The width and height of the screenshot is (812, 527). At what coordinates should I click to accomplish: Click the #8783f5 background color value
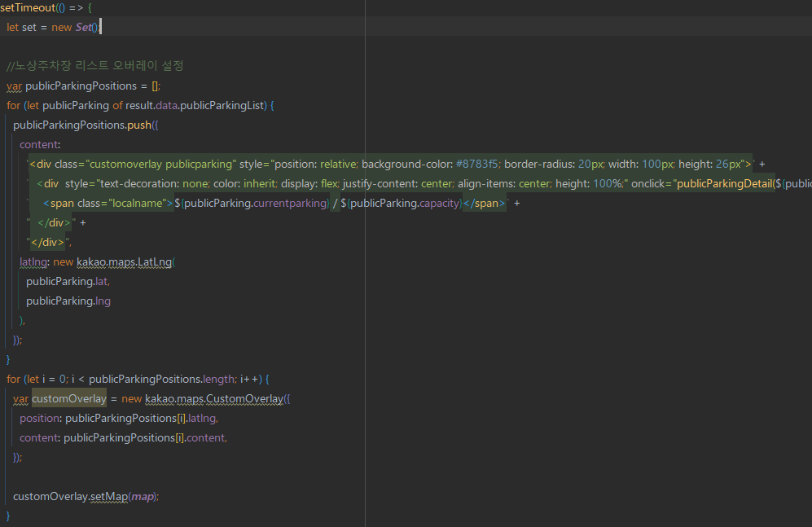[x=476, y=164]
